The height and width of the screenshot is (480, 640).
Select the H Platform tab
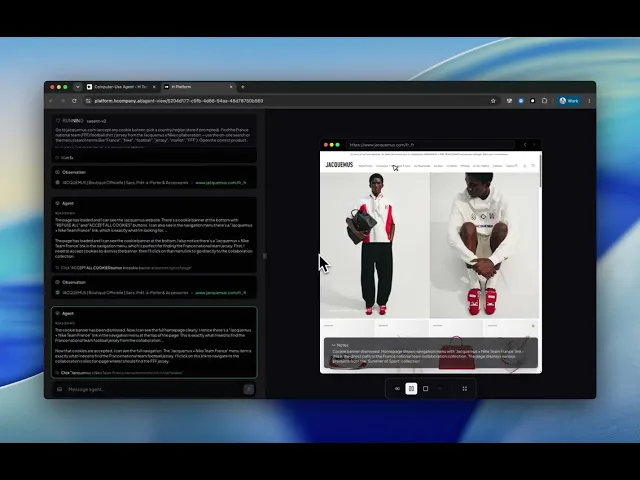tap(198, 87)
